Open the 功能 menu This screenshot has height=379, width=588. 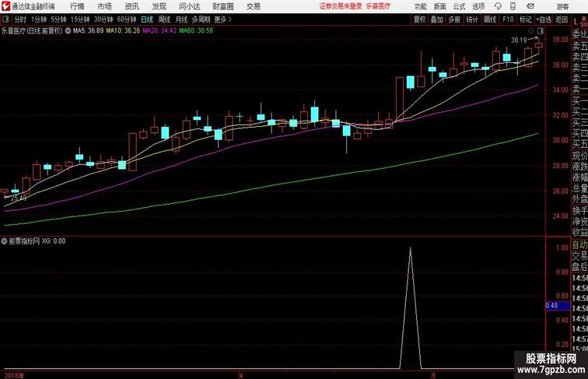coord(420,7)
